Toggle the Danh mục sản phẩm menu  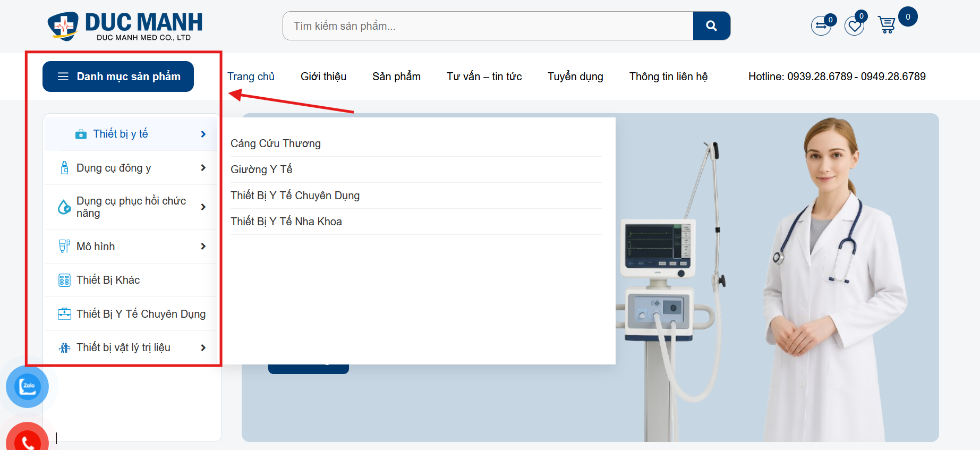click(x=118, y=77)
